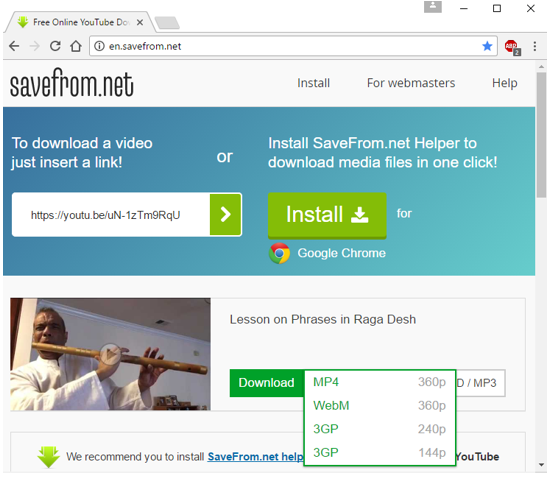Click the vertical scrollbar thumb
Screen dimensions: 552x482
541,135
